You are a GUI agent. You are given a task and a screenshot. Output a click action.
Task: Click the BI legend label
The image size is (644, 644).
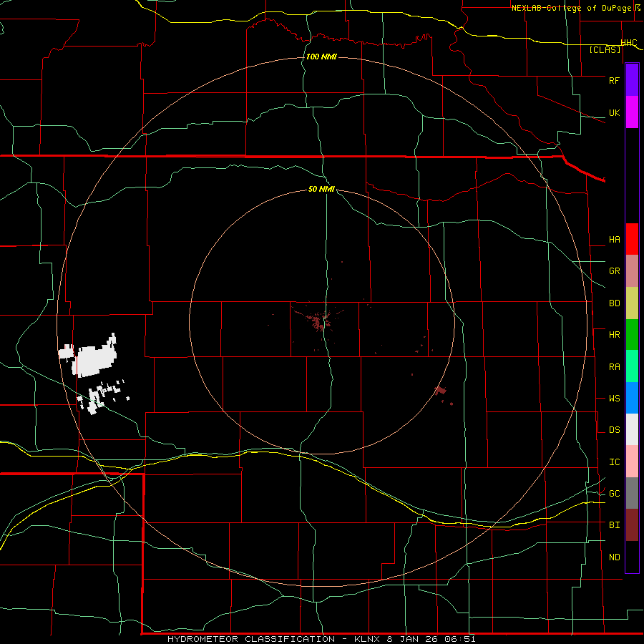(x=614, y=525)
